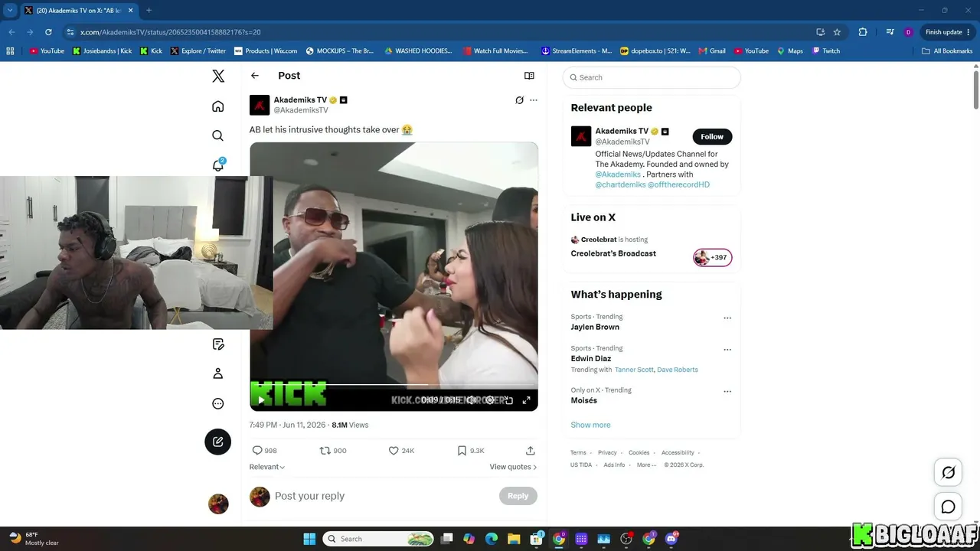Open the Tanner Scott trend link
Screen dimensions: 980x551
click(x=634, y=370)
